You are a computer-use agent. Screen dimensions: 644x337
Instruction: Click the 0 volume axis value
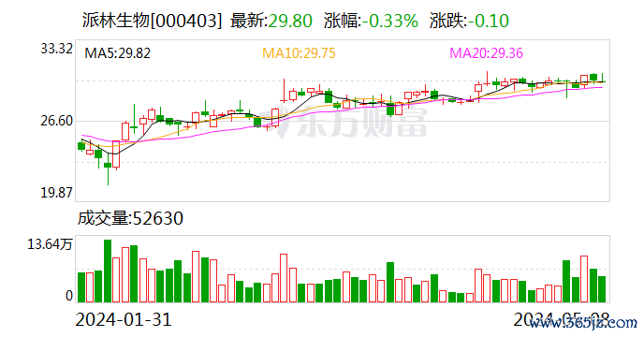pyautogui.click(x=69, y=296)
